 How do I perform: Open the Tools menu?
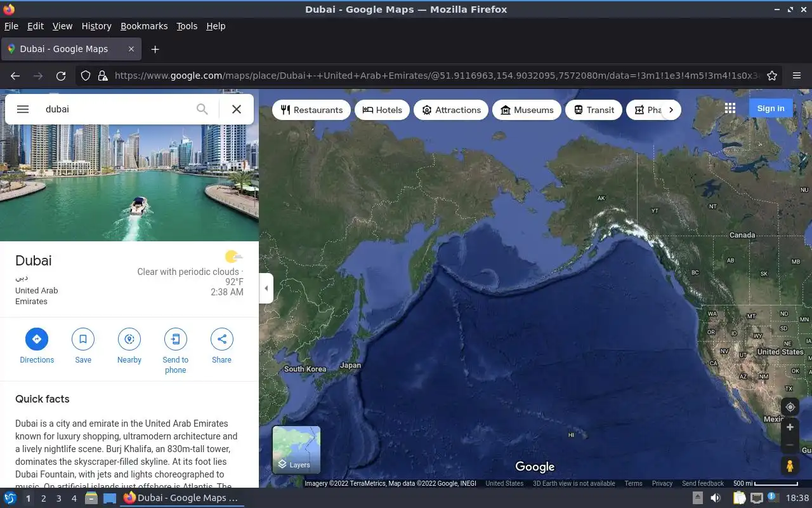tap(187, 26)
